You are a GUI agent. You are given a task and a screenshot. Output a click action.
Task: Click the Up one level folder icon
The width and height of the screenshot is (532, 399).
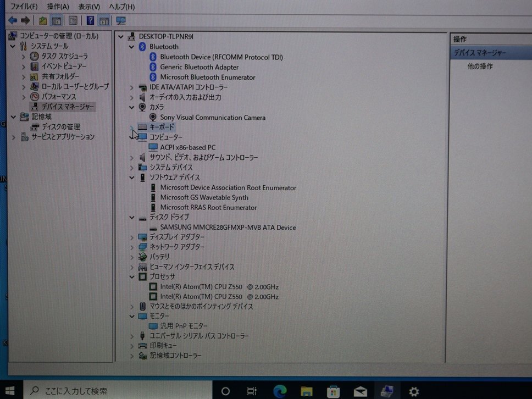coord(43,21)
